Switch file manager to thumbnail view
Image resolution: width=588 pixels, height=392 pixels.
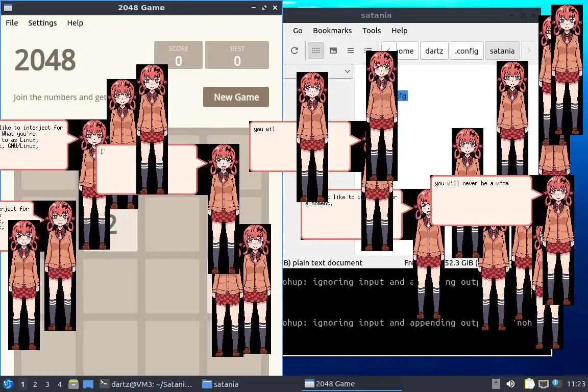tap(333, 51)
